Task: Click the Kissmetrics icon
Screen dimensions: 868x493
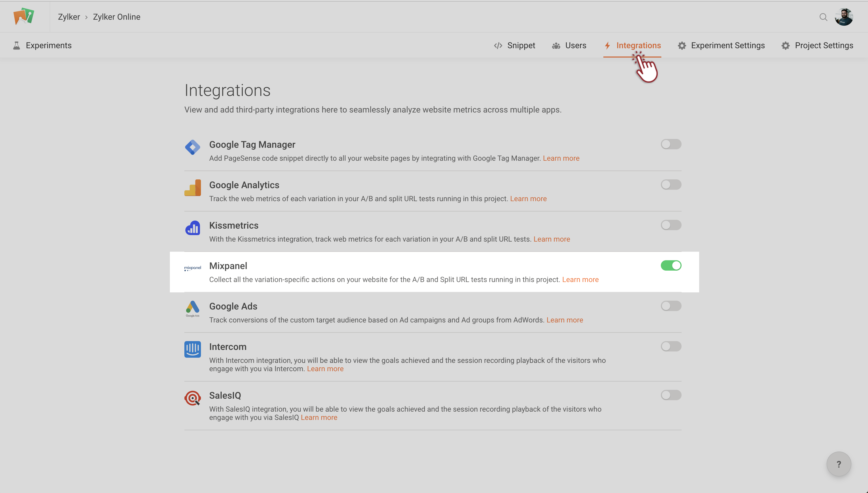Action: pyautogui.click(x=192, y=228)
